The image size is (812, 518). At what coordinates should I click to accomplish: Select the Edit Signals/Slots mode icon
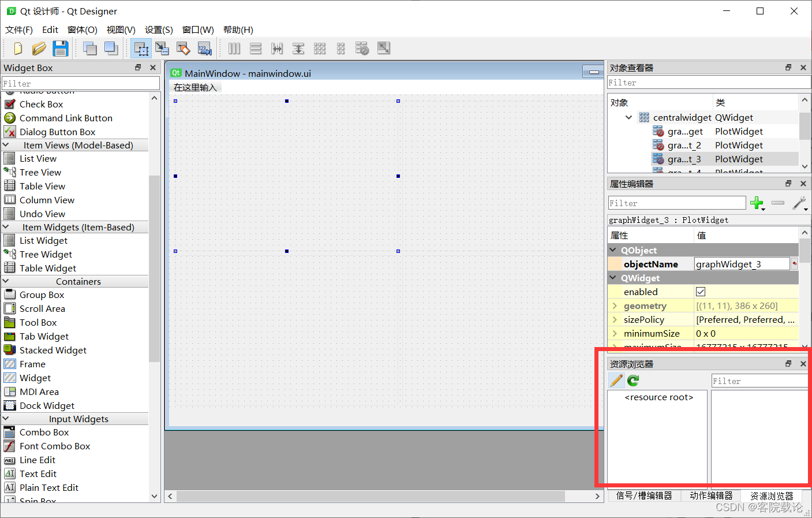162,49
